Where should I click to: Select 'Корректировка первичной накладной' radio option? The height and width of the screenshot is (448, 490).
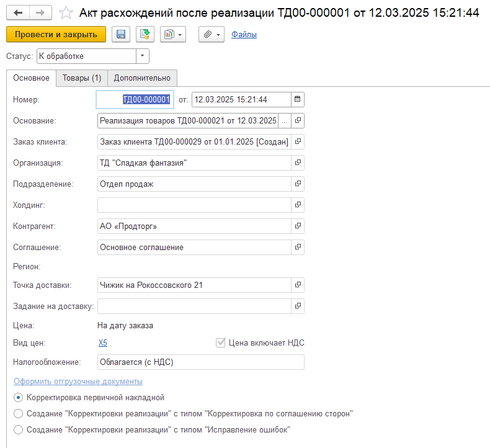click(19, 397)
